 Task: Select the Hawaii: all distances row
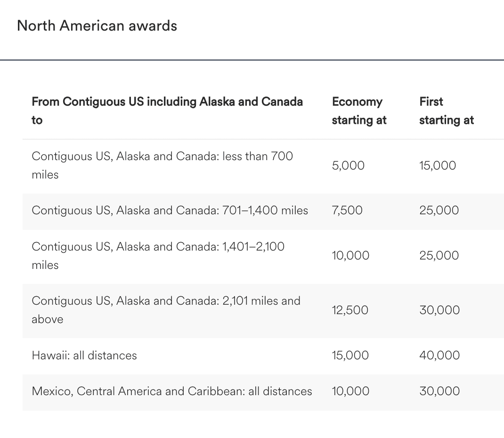(84, 355)
